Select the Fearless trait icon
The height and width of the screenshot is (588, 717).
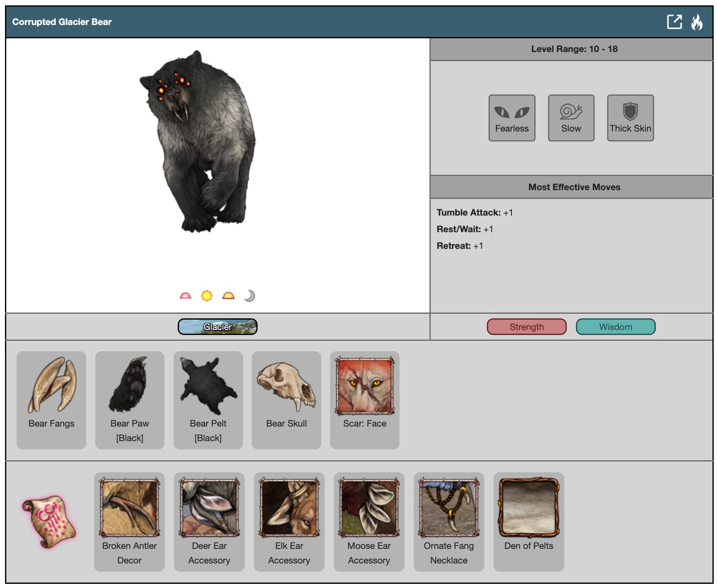pyautogui.click(x=511, y=118)
